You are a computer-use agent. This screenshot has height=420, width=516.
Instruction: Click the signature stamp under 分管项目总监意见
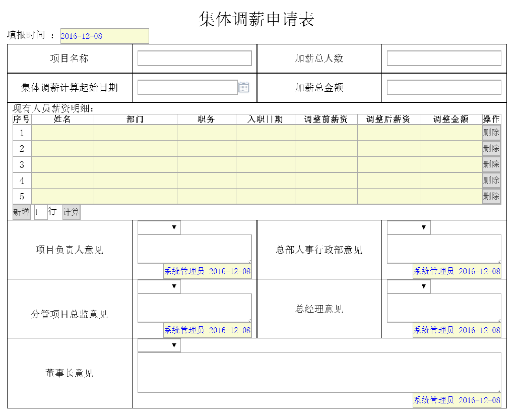click(207, 330)
